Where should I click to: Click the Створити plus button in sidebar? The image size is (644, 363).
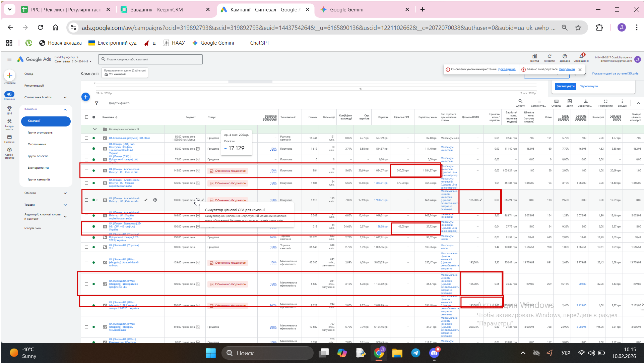point(9,75)
